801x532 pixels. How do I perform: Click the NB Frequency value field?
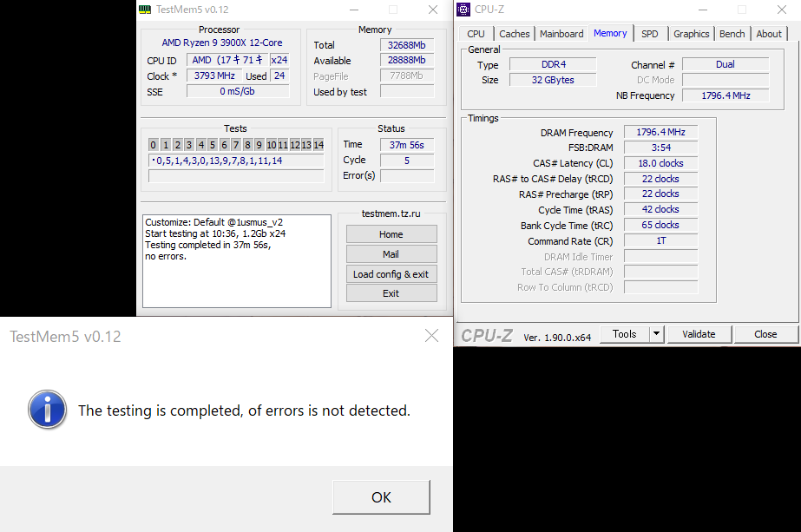pos(725,95)
